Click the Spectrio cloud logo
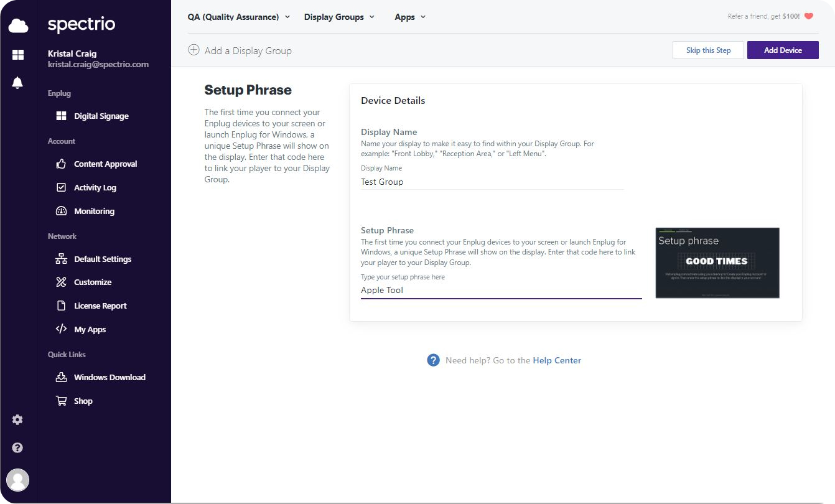Screen dimensions: 835x504 click(17, 24)
